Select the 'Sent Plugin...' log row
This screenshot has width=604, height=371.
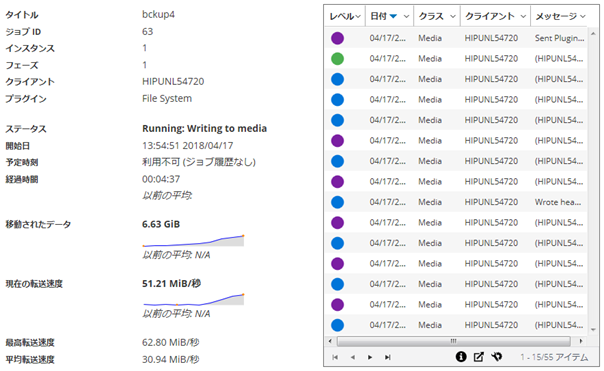click(x=456, y=38)
